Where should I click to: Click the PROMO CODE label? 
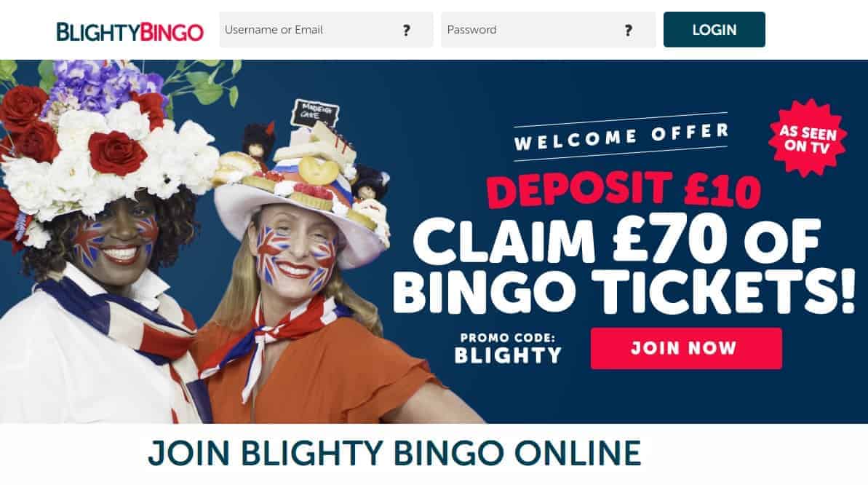pyautogui.click(x=507, y=338)
